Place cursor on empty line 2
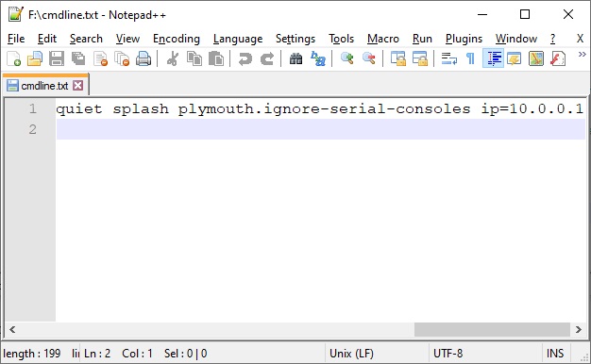Viewport: 591px width, 364px height. click(x=320, y=129)
